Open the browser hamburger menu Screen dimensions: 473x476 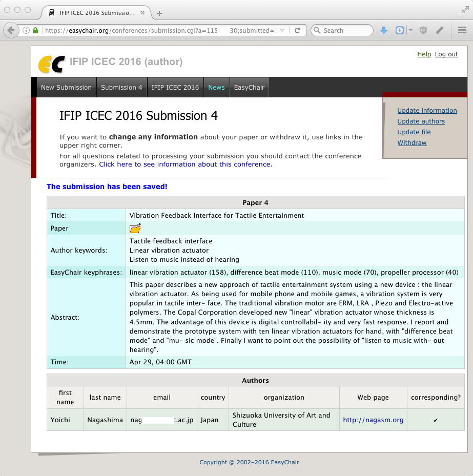462,30
